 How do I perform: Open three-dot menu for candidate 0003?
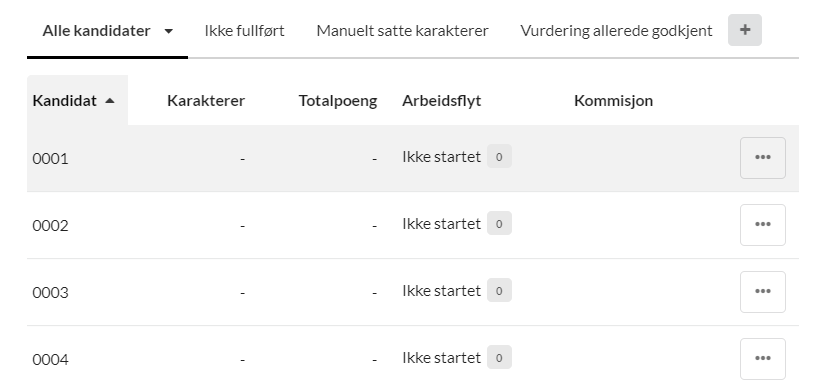point(762,292)
